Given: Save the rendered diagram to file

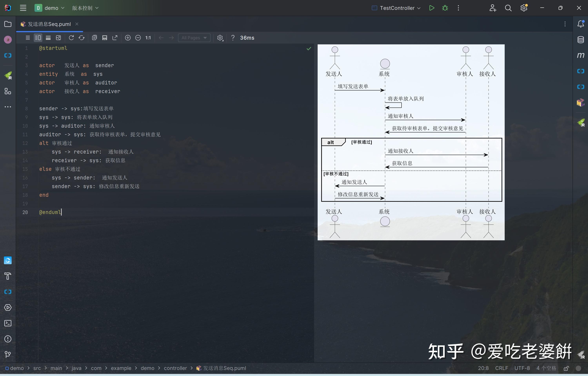Looking at the screenshot, I should click(105, 38).
